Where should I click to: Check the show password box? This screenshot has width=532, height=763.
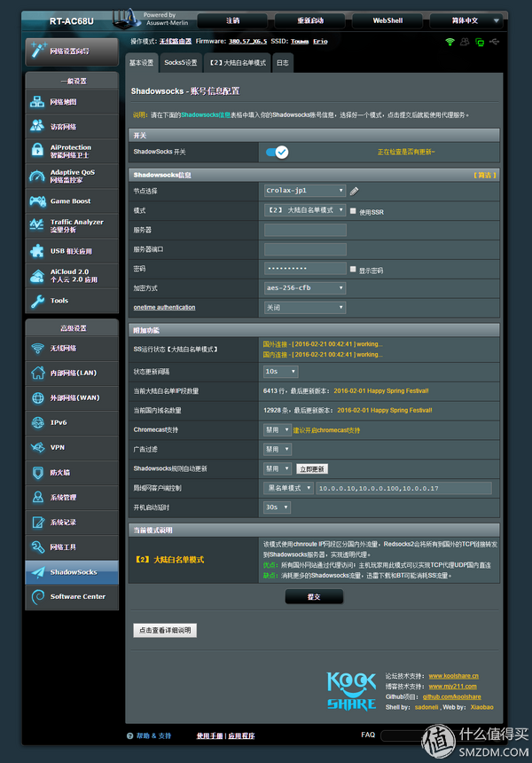(x=353, y=269)
